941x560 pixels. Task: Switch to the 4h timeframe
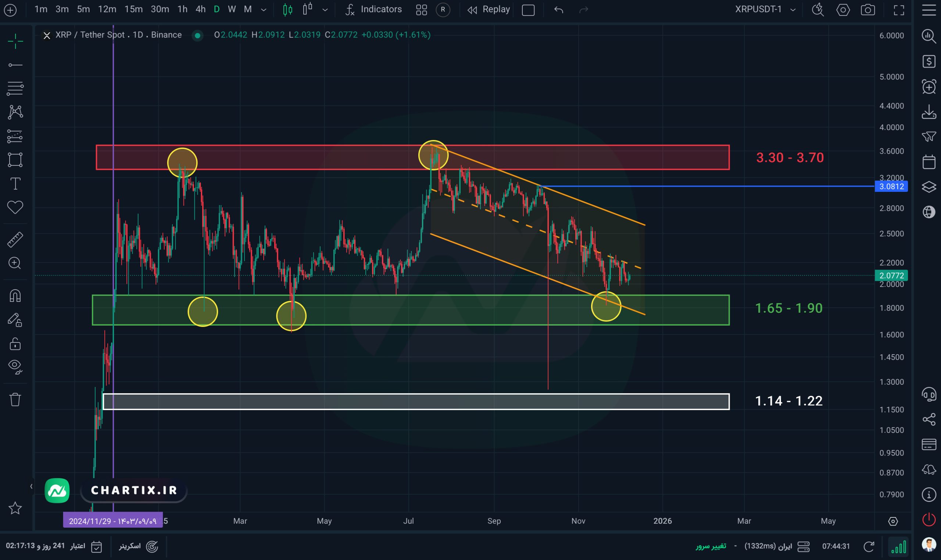[200, 10]
